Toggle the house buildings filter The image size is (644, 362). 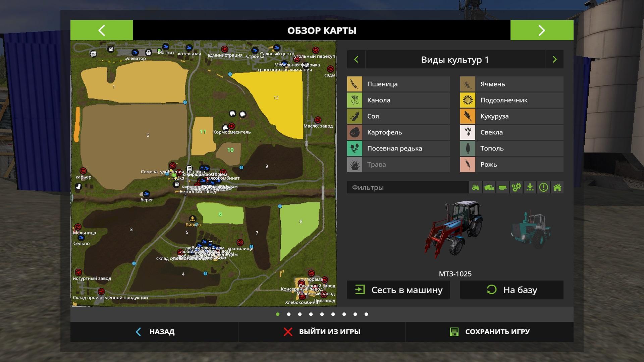pyautogui.click(x=557, y=187)
